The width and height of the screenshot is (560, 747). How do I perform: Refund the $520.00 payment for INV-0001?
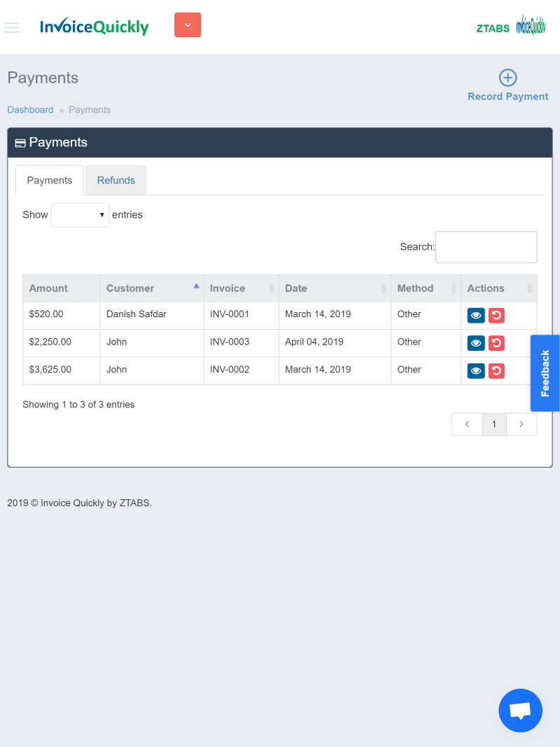496,316
